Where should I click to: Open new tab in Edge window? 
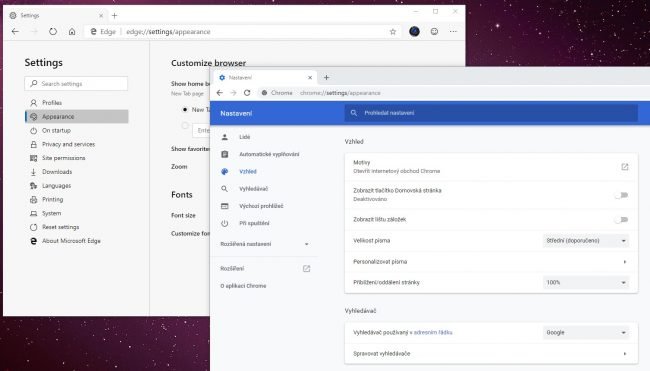(x=114, y=16)
